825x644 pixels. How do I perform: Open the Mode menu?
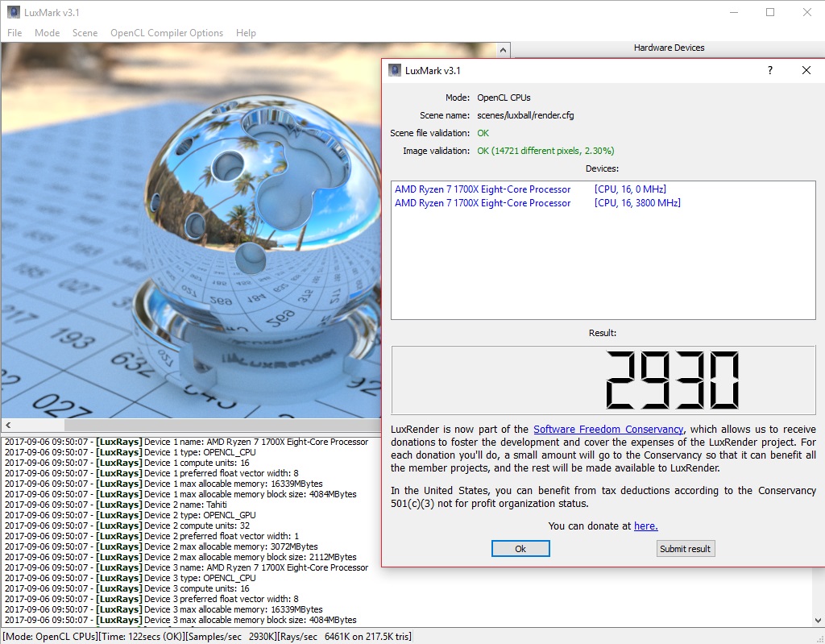point(48,33)
